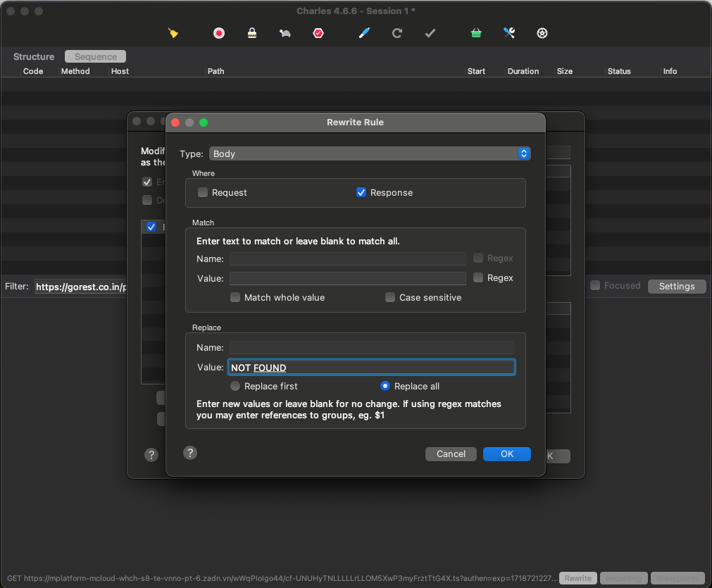Image resolution: width=712 pixels, height=588 pixels.
Task: Click the broom icon to clear the session
Action: point(173,32)
